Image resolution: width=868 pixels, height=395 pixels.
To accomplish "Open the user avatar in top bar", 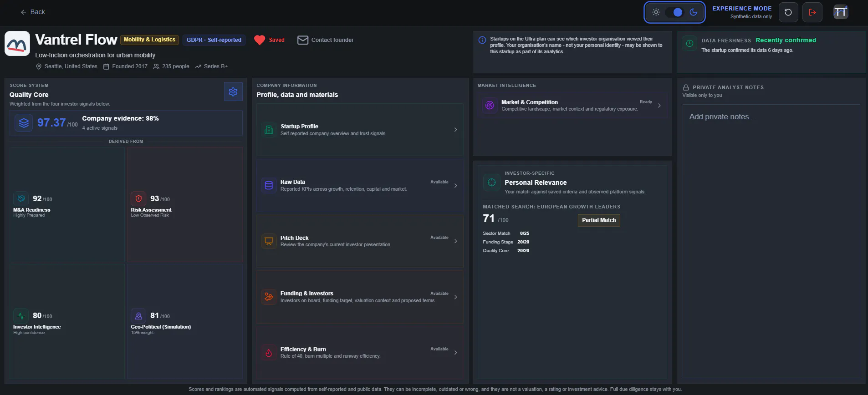I will [841, 12].
